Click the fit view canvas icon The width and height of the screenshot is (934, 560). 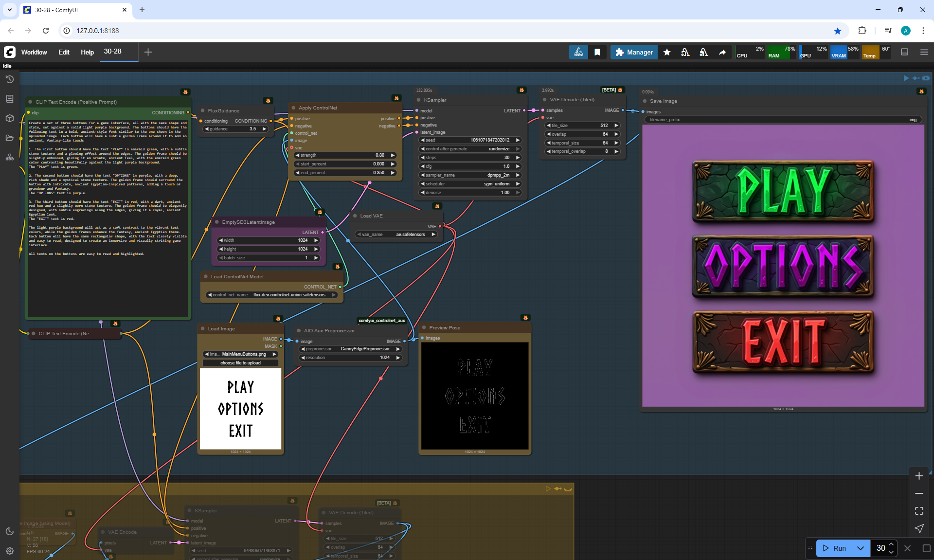(919, 511)
